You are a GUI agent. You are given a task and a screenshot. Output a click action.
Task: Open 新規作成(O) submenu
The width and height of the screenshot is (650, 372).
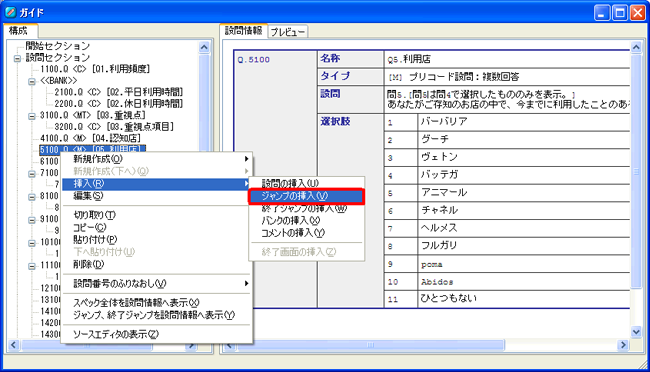click(157, 159)
